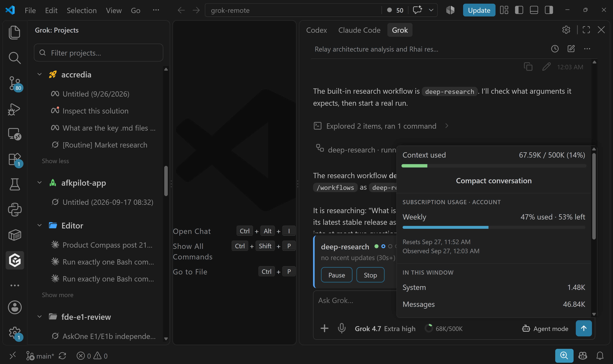Click Show more under Editor
Viewport: 613px width, 364px height.
pos(58,295)
